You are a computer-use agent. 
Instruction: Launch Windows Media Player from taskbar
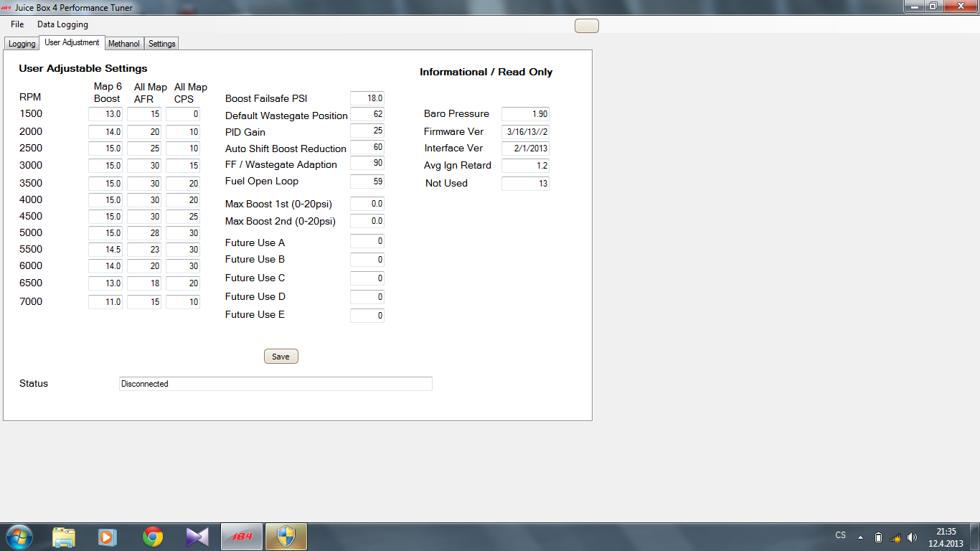pyautogui.click(x=107, y=537)
